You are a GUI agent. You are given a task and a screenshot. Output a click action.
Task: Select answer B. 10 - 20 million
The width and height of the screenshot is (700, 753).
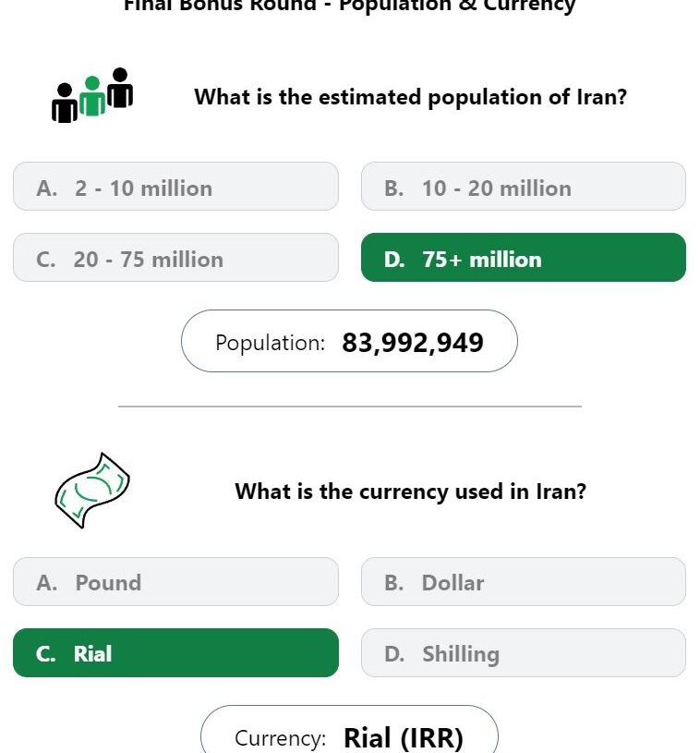[524, 187]
